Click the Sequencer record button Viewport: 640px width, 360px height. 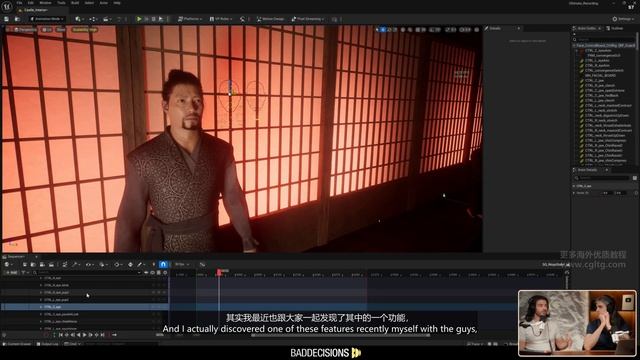click(47, 335)
